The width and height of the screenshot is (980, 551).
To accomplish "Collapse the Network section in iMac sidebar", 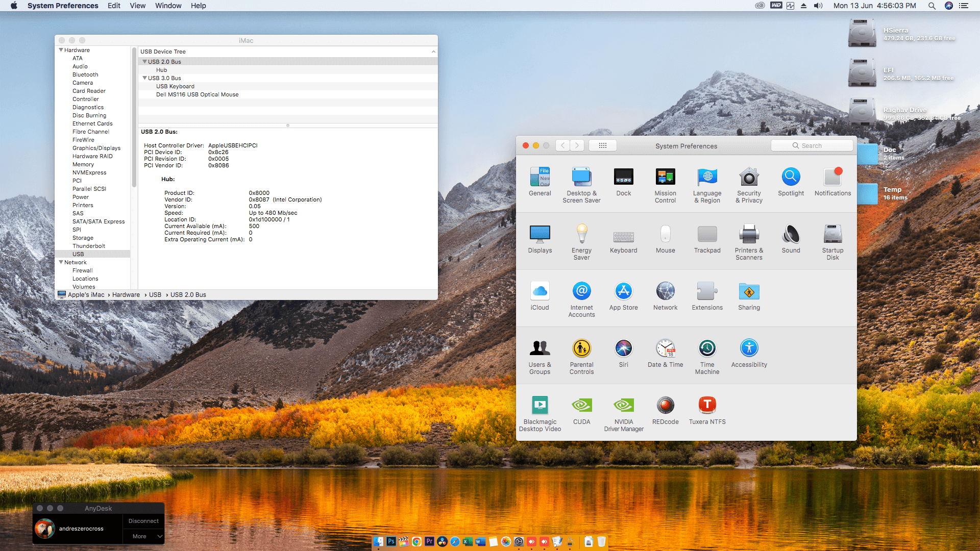I will coord(61,262).
